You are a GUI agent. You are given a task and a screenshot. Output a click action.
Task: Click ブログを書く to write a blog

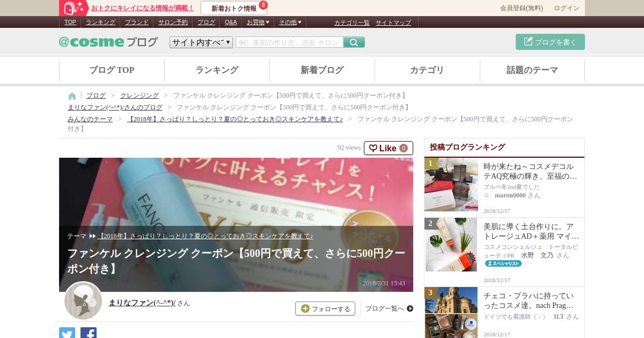pos(550,42)
